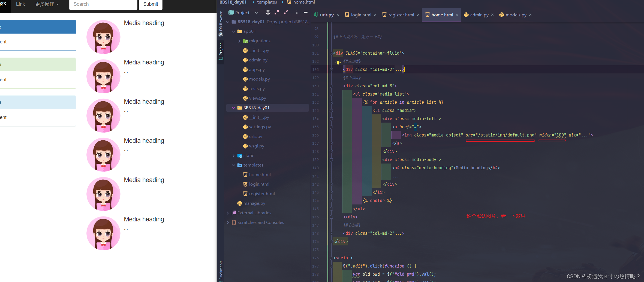This screenshot has height=282, width=644.
Task: Close the admin.py editor tab
Action: click(492, 15)
